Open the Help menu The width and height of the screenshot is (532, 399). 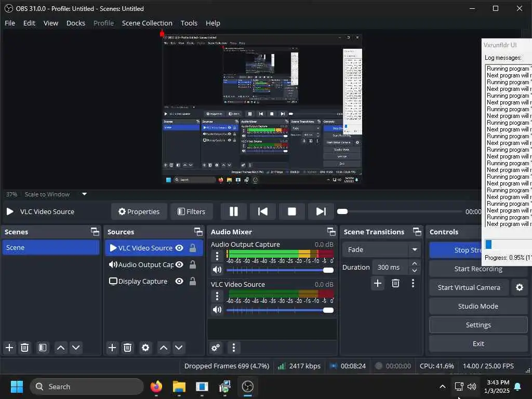[x=213, y=23]
